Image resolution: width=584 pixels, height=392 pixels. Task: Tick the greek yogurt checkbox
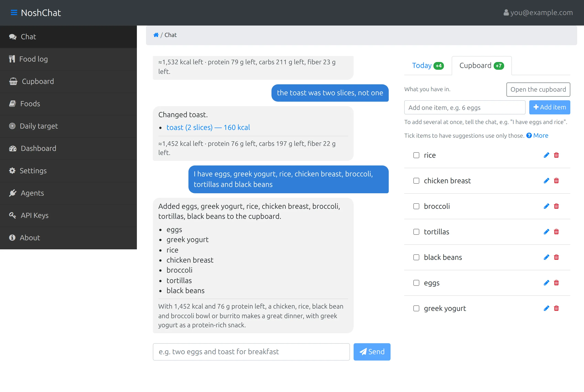[x=416, y=308]
